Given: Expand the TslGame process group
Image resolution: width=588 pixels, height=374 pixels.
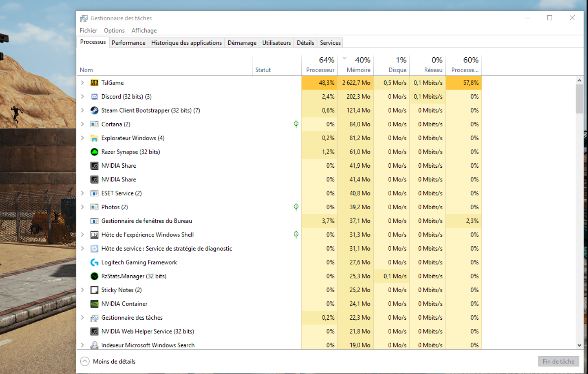Looking at the screenshot, I should pyautogui.click(x=82, y=83).
